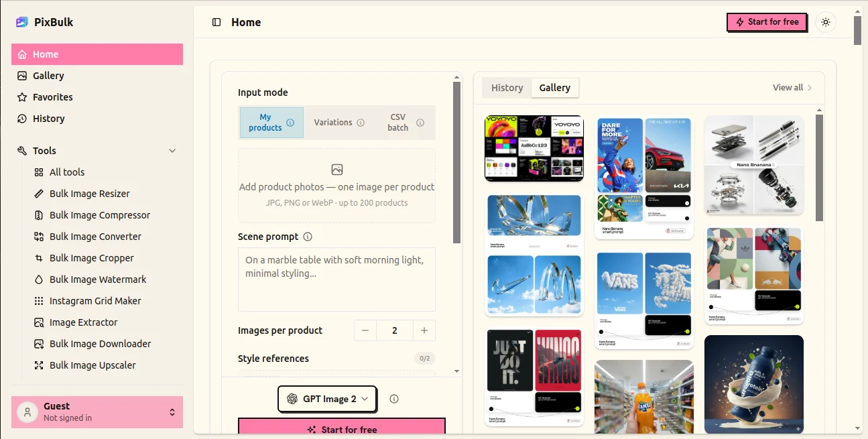The width and height of the screenshot is (868, 439).
Task: Open the Guest account menu
Action: (97, 412)
